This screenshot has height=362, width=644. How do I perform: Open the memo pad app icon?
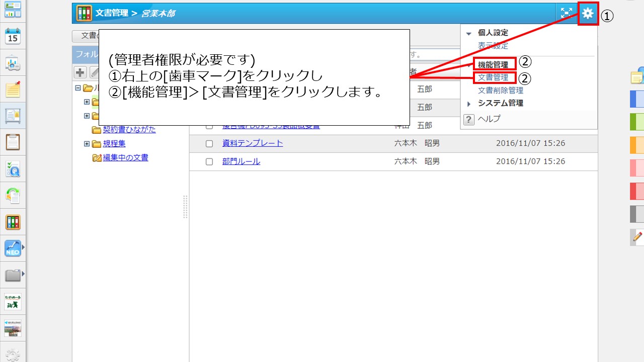click(x=13, y=90)
